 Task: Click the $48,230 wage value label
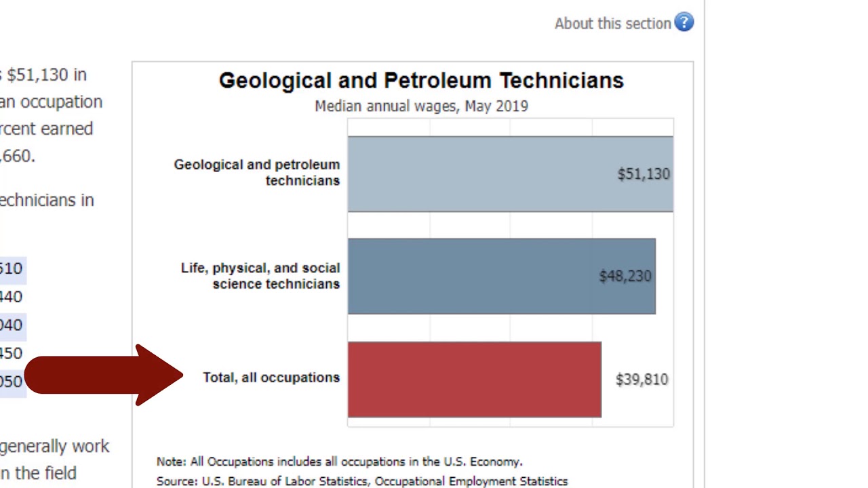(625, 277)
